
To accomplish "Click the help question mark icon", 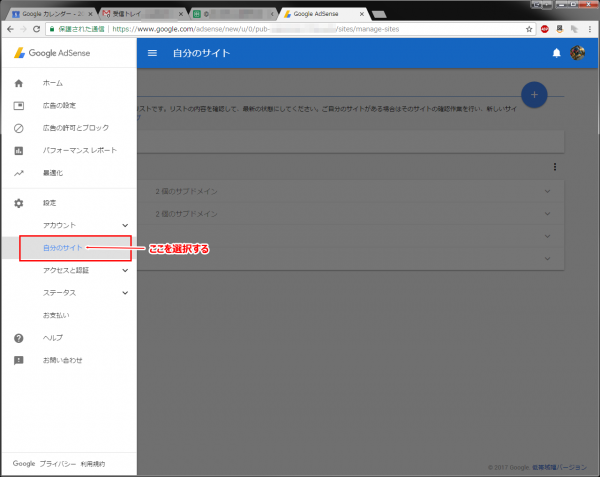I will pos(18,338).
